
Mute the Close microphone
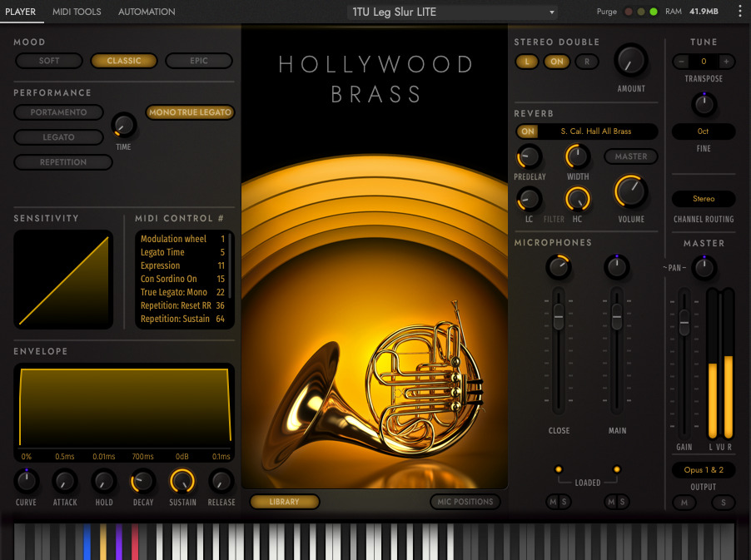552,502
